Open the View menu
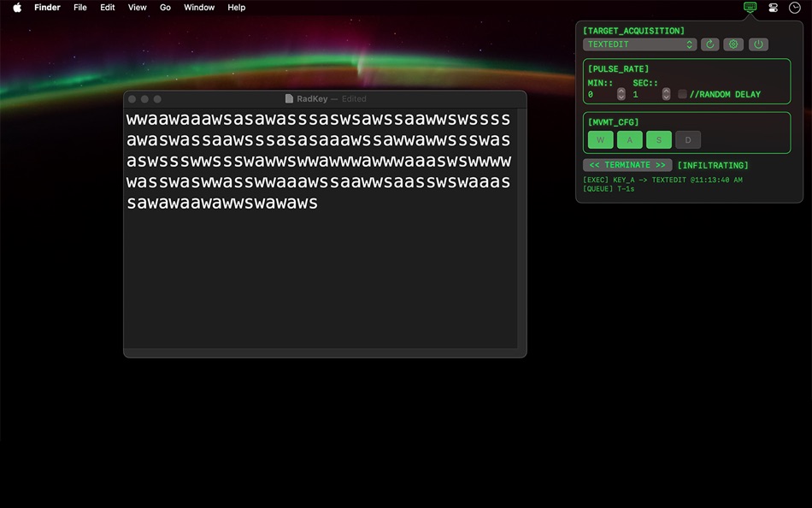Viewport: 812px width, 508px height. (138, 7)
